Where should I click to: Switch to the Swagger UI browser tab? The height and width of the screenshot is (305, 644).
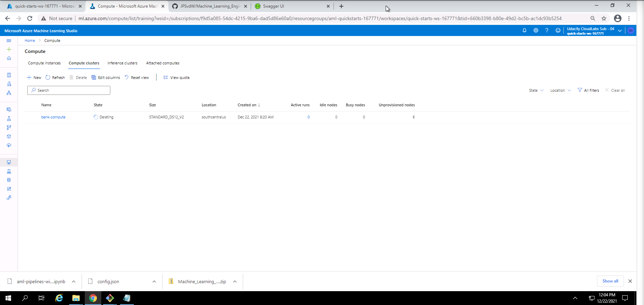(x=292, y=6)
